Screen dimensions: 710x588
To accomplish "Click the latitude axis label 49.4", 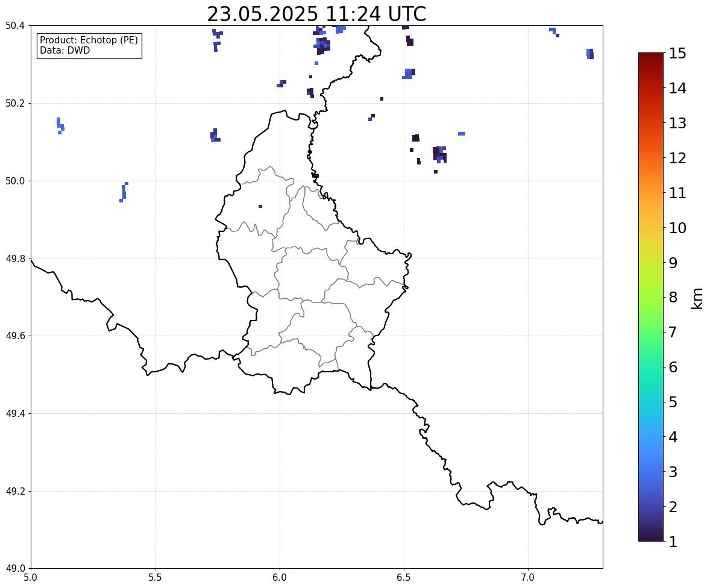I will point(15,413).
